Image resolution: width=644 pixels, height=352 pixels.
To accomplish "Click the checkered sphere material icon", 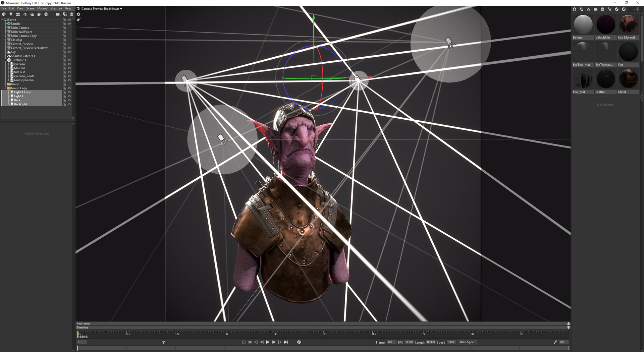I will pyautogui.click(x=589, y=9).
